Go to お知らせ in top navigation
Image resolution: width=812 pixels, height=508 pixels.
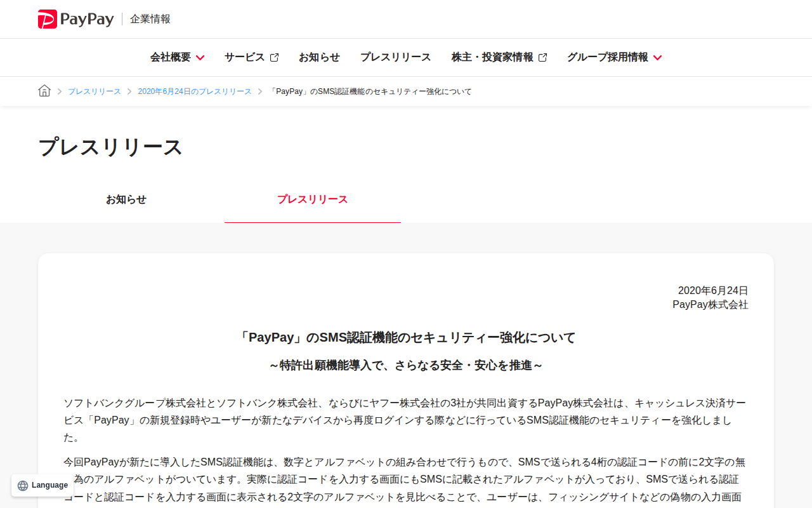pos(319,57)
